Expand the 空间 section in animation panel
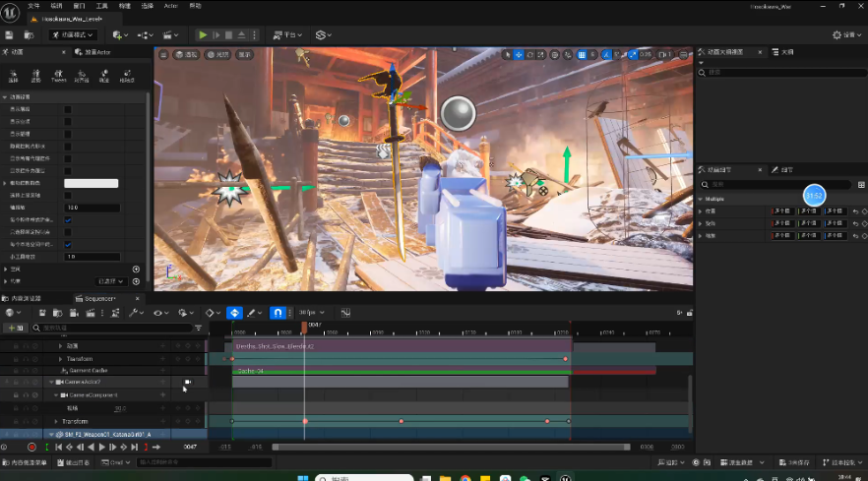The width and height of the screenshot is (868, 481). click(x=6, y=269)
